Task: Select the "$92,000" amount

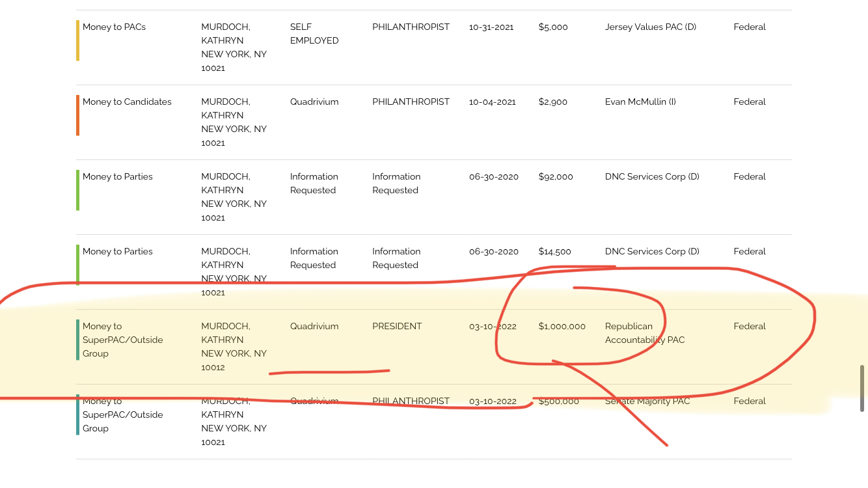Action: pyautogui.click(x=556, y=177)
